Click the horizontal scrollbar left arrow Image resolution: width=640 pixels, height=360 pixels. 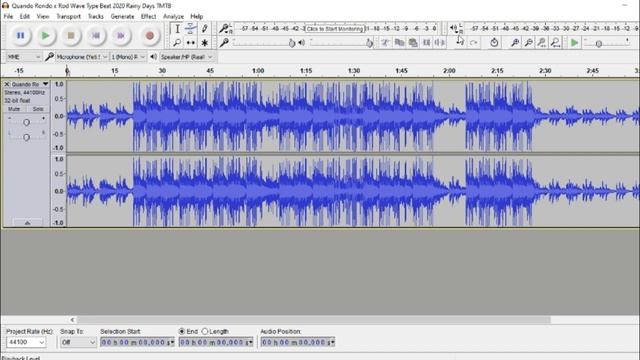(72, 320)
